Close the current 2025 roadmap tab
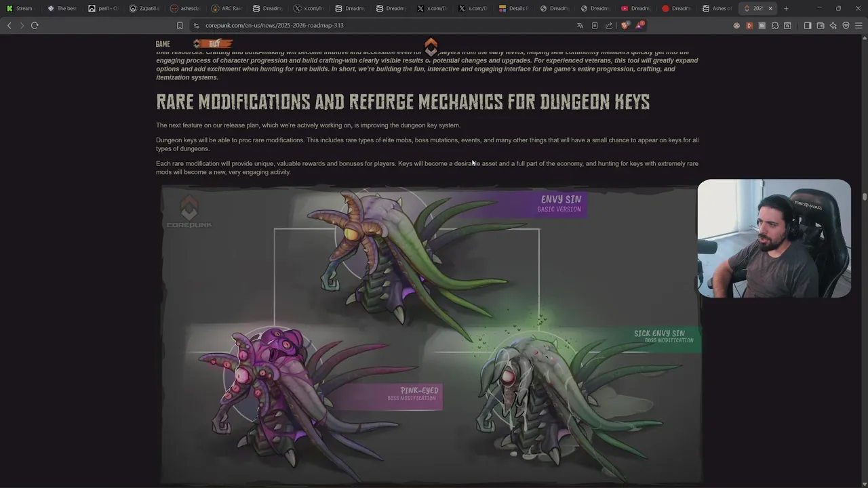The height and width of the screenshot is (488, 868). pyautogui.click(x=770, y=8)
